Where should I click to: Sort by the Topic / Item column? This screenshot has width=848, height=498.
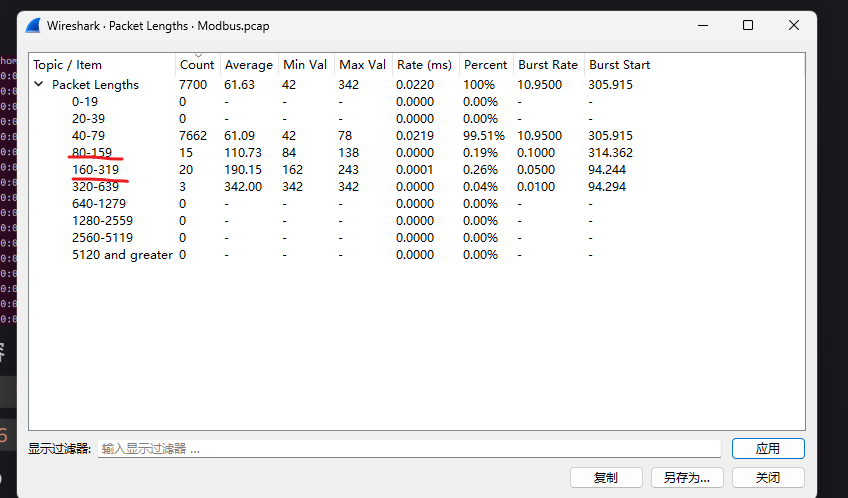pyautogui.click(x=103, y=65)
